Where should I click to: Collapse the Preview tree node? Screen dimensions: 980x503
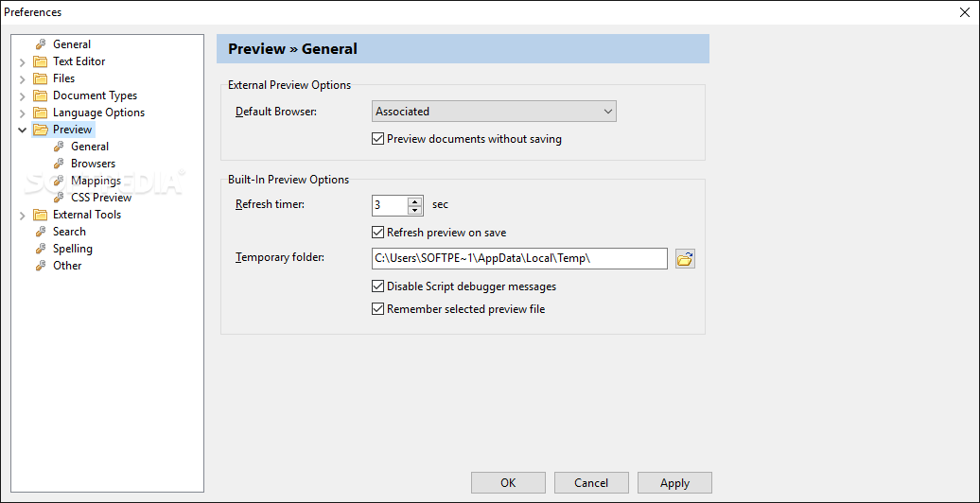(x=23, y=130)
